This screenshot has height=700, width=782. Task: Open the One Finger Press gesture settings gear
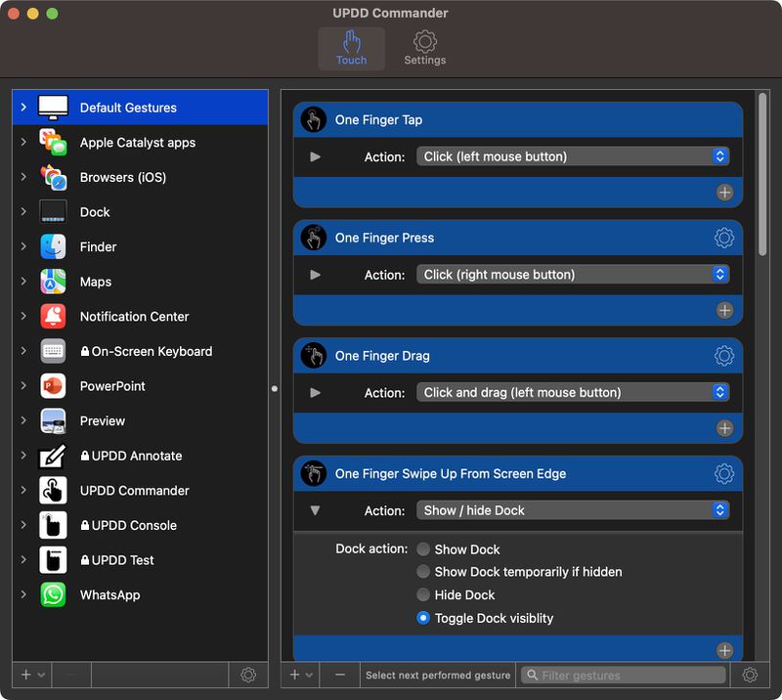[x=724, y=238]
